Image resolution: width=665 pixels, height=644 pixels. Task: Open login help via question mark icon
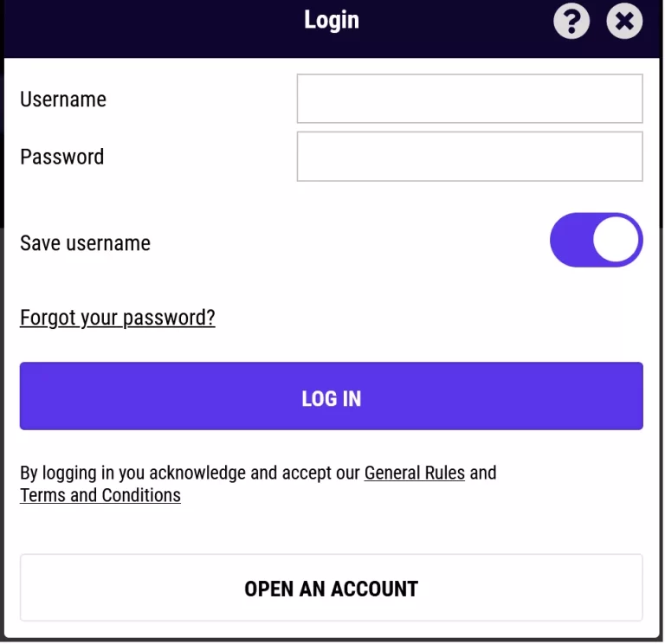point(571,21)
